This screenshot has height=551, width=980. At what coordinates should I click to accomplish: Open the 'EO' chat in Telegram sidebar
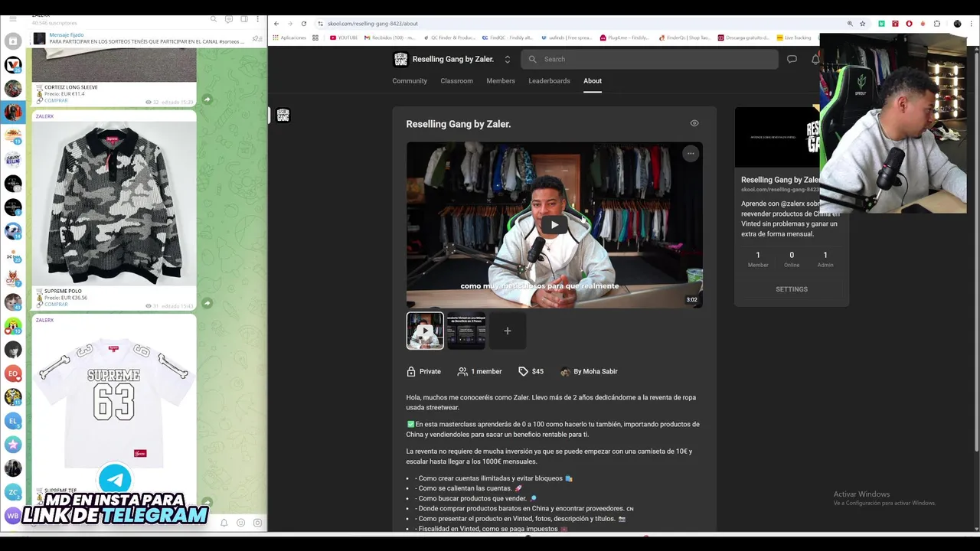pos(13,373)
